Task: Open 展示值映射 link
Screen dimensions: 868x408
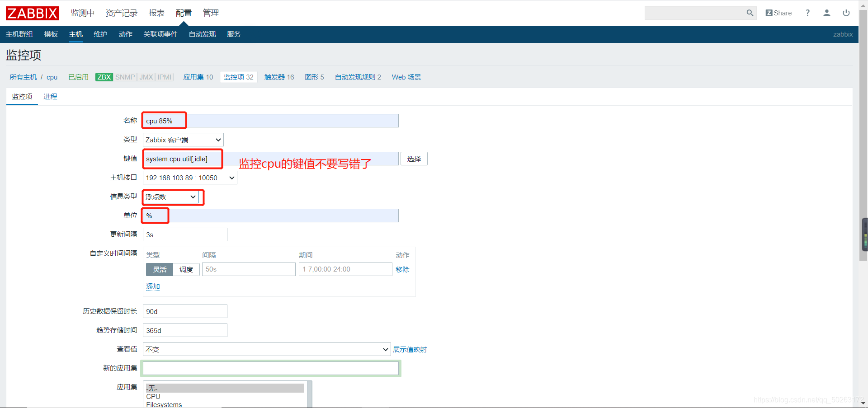Action: [x=410, y=350]
